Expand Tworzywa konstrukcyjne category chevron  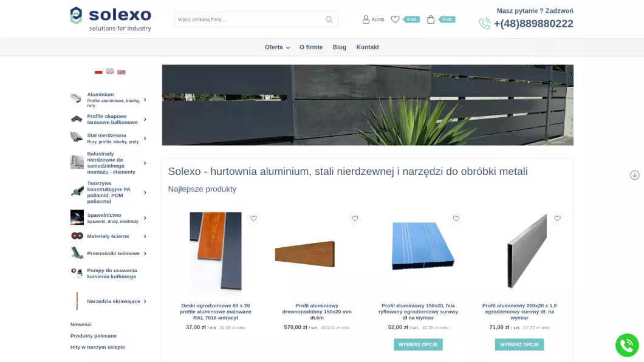[x=145, y=193]
